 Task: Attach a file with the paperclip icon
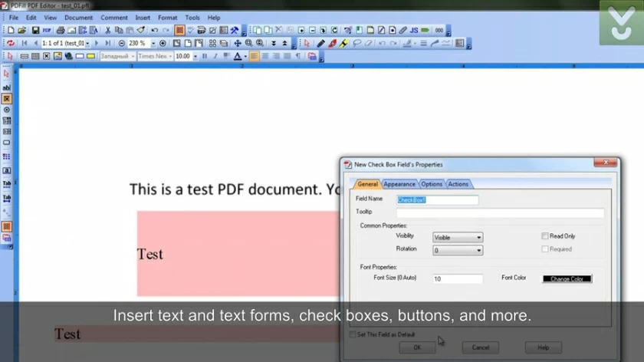403,31
